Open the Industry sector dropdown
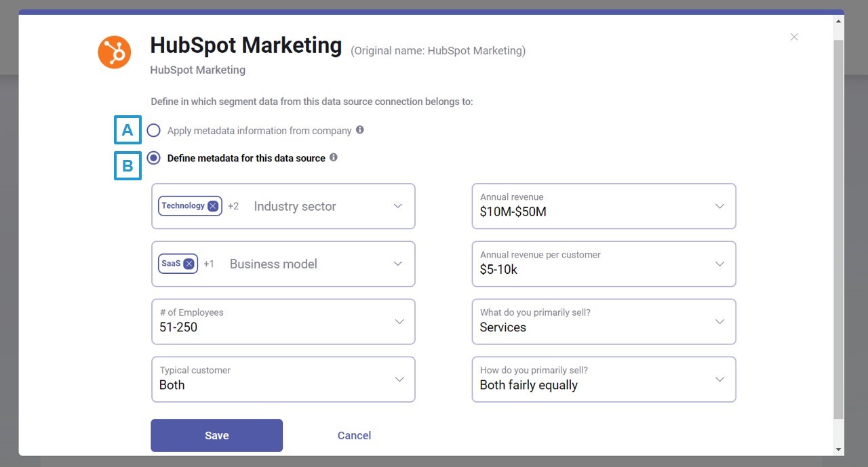The height and width of the screenshot is (467, 868). 398,206
